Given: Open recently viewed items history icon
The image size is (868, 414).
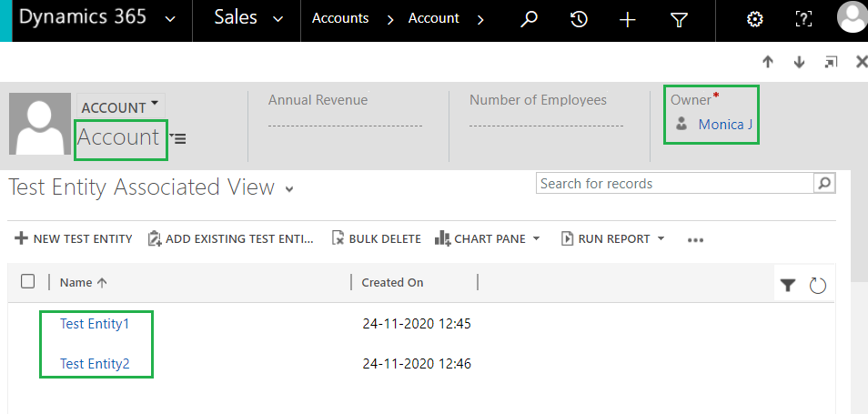Looking at the screenshot, I should tap(579, 20).
